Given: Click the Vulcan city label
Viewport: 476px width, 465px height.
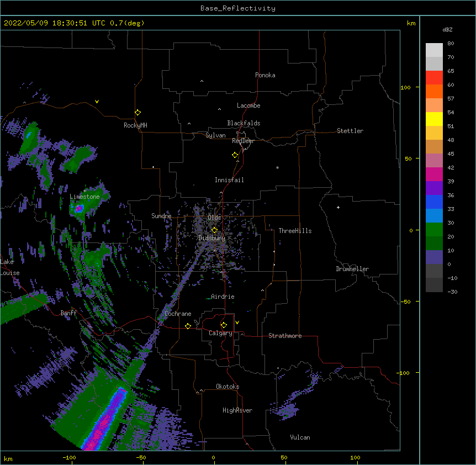Looking at the screenshot, I should click(x=300, y=437).
